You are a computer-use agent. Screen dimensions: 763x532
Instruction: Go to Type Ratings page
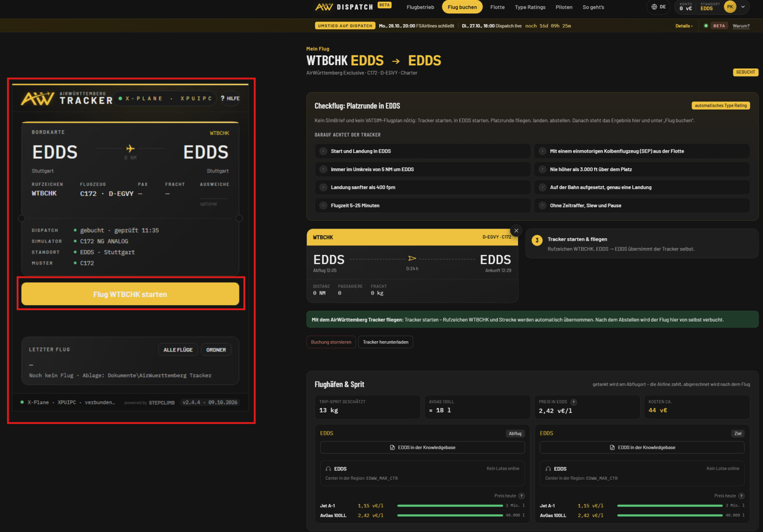point(530,7)
